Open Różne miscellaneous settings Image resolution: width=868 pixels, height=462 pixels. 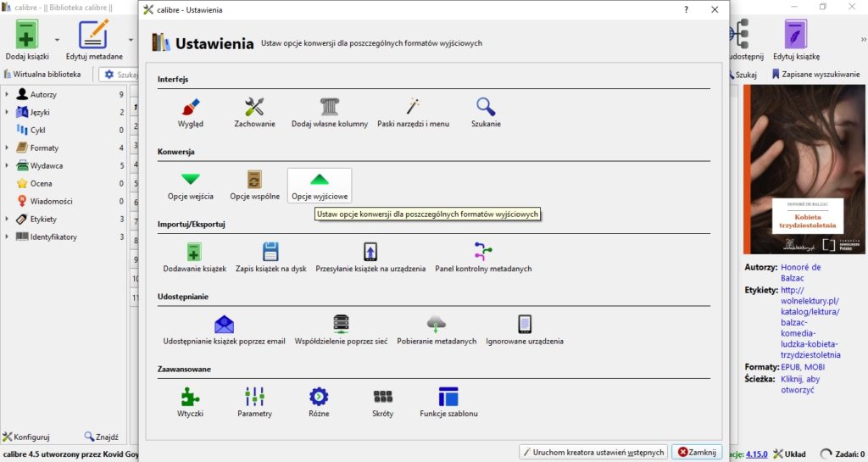[319, 403]
